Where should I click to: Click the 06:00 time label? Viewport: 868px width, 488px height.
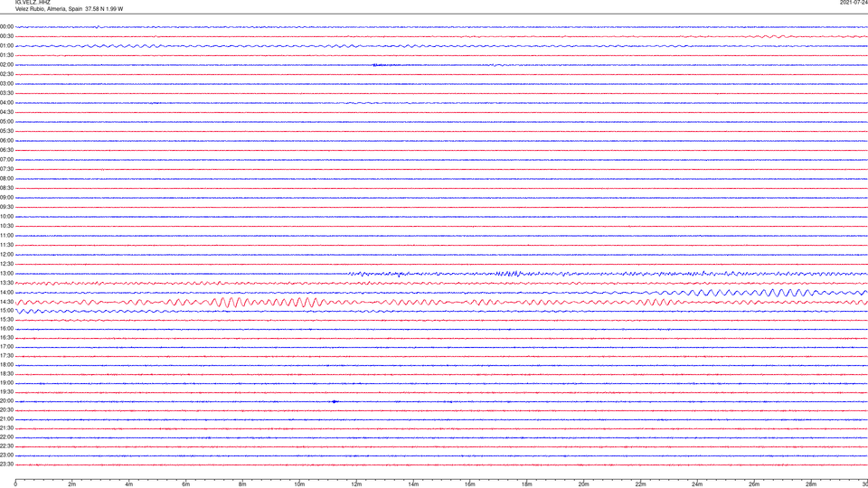(x=6, y=141)
